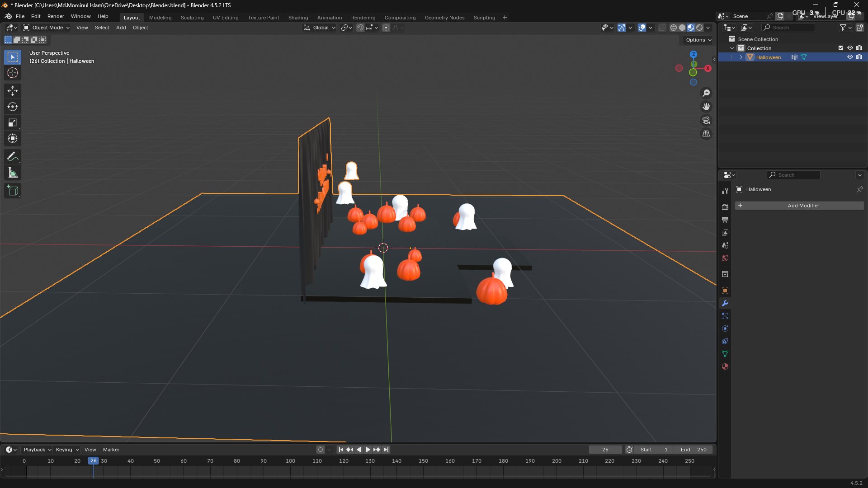
Task: Open Global transform orientation dropdown
Action: pyautogui.click(x=320, y=28)
